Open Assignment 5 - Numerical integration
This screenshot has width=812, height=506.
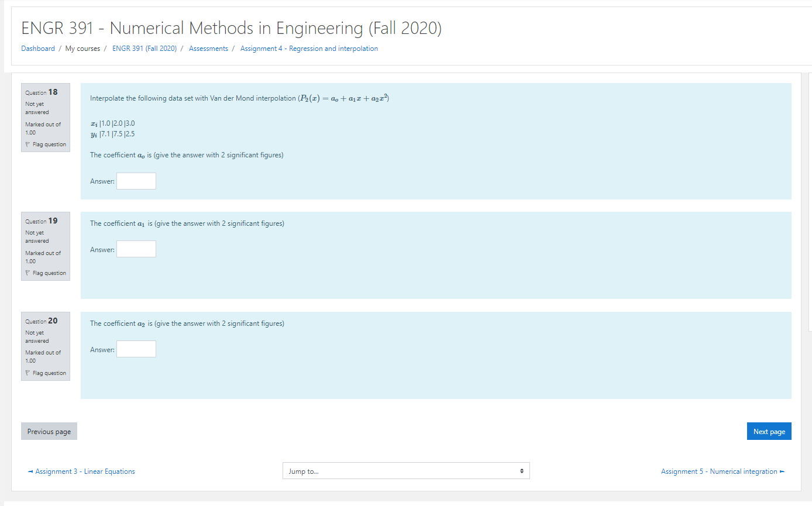coord(719,471)
